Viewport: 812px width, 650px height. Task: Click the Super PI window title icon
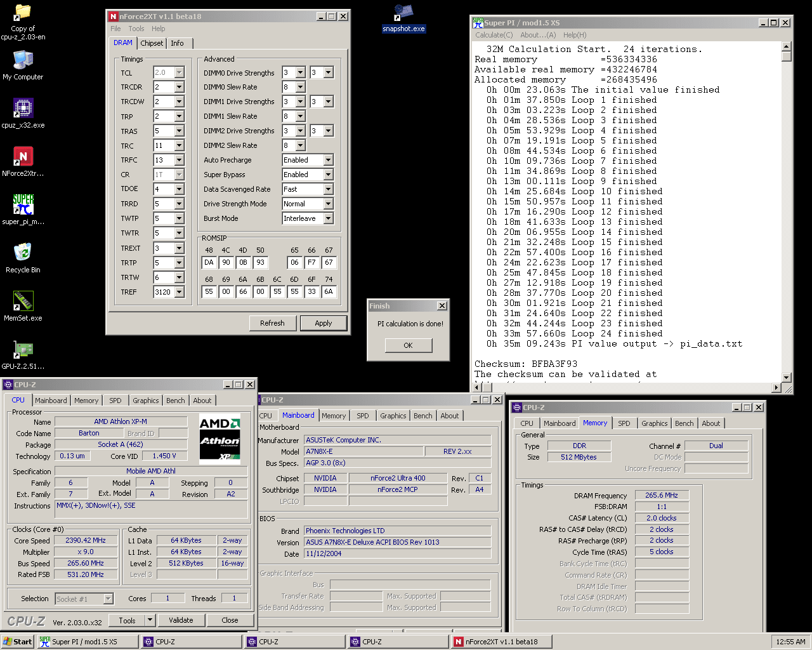coord(478,22)
